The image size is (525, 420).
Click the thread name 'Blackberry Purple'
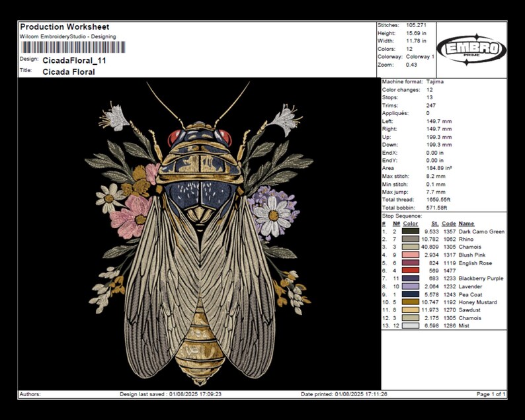481,278
